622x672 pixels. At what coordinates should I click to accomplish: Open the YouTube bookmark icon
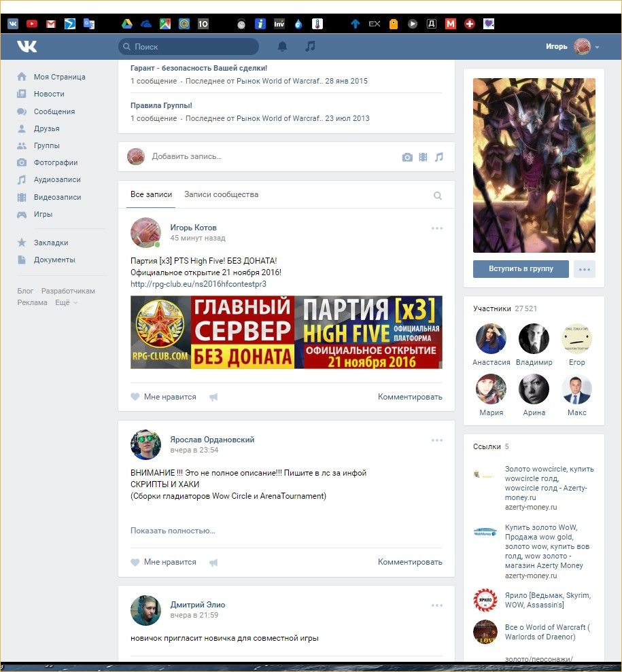tap(32, 24)
